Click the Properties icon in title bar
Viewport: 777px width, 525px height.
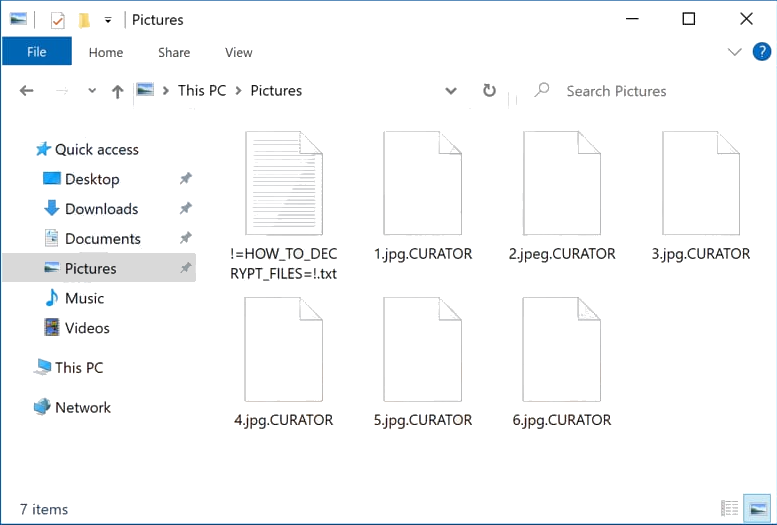57,20
